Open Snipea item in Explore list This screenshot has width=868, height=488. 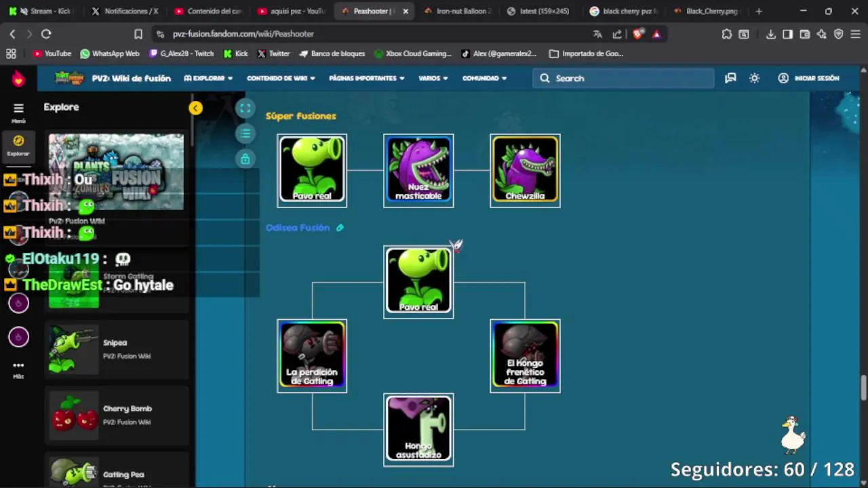pyautogui.click(x=117, y=349)
